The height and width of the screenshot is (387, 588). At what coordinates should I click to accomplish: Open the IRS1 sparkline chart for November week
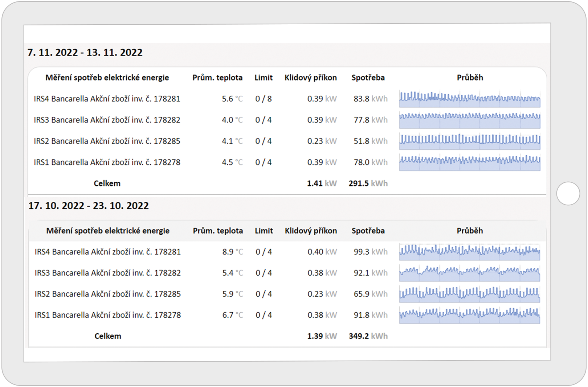click(470, 162)
